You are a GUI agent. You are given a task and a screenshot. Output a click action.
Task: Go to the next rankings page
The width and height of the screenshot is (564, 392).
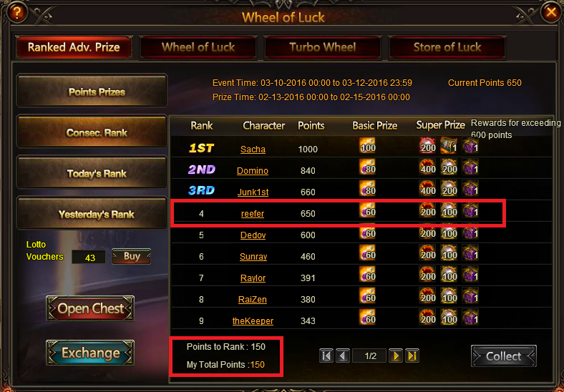point(396,356)
